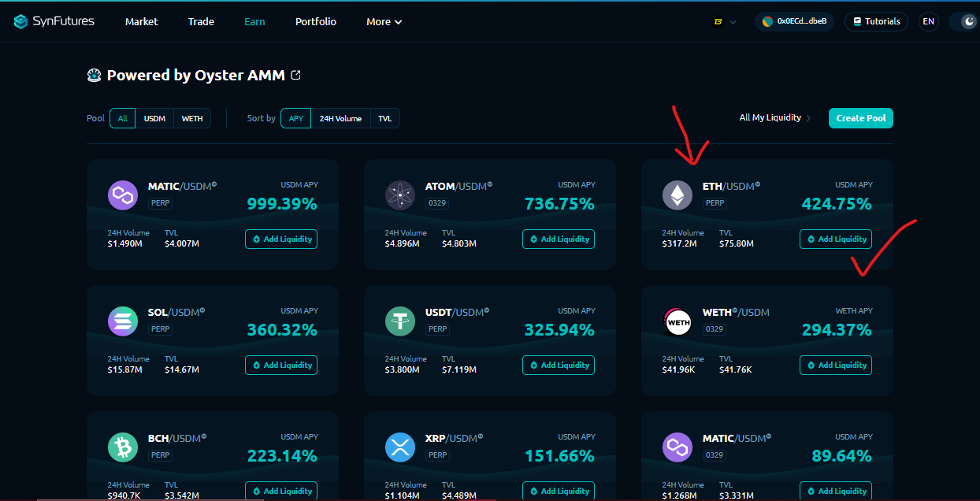
Task: Expand All My Liquidity chevron
Action: point(808,118)
